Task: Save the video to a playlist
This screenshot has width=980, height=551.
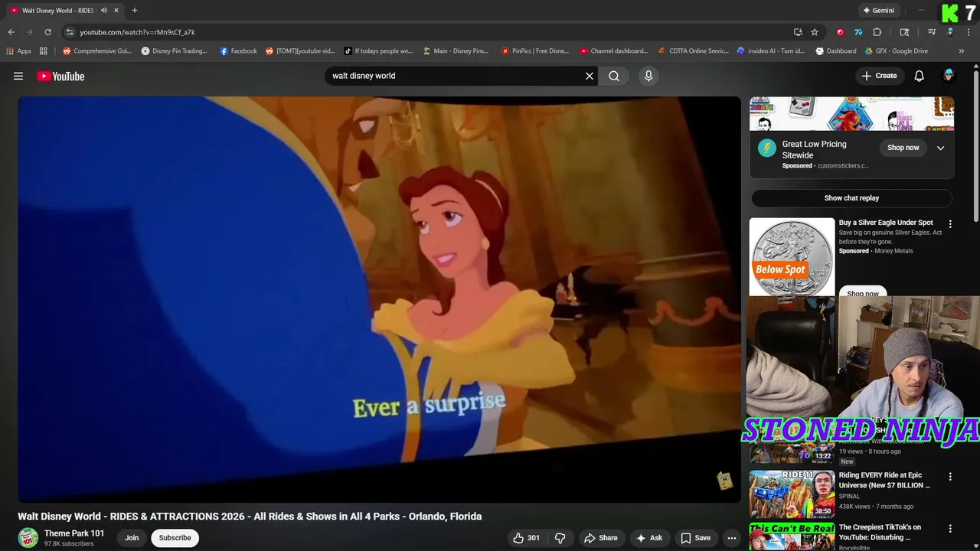Action: tap(696, 538)
